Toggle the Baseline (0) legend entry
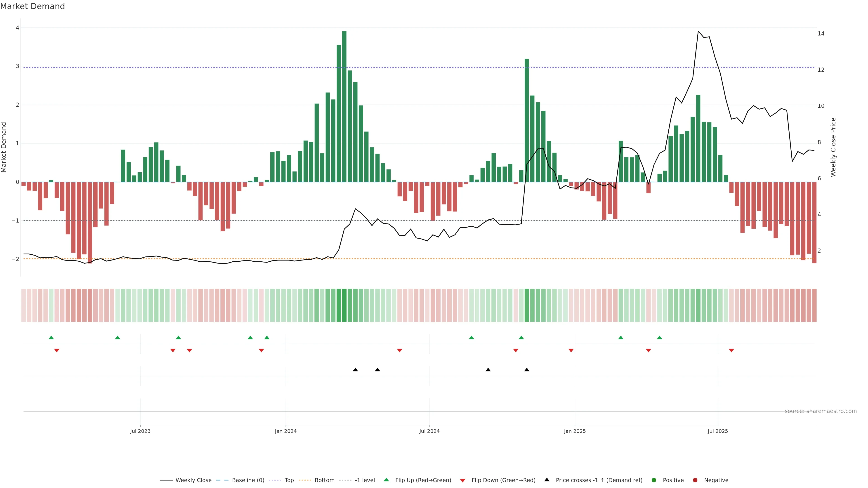Screen dimensions: 868x488 point(248,480)
